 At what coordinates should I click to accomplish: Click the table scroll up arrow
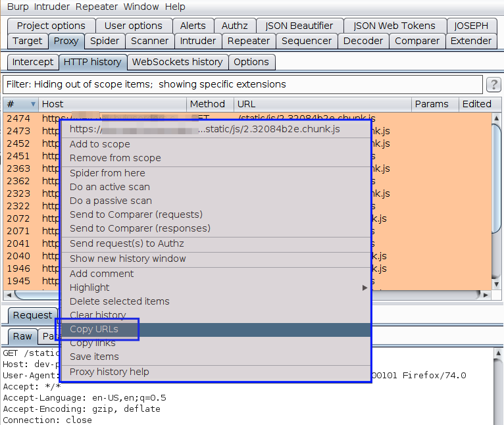click(x=496, y=118)
